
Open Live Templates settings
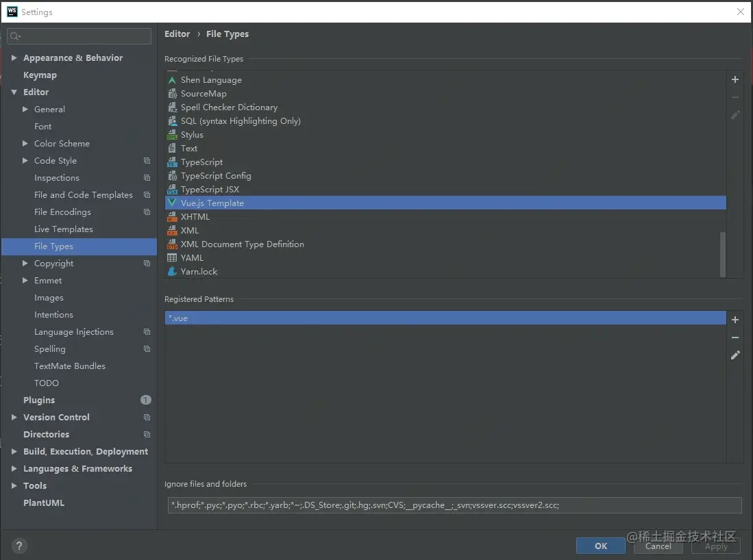click(64, 229)
